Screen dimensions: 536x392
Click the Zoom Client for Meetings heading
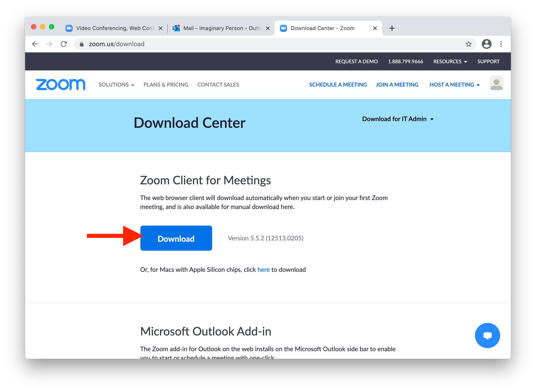205,180
